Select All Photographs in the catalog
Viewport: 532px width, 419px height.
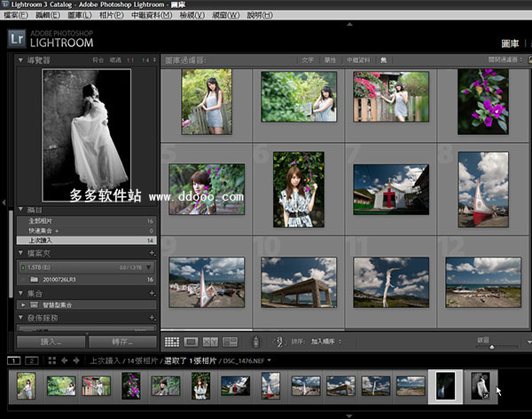pyautogui.click(x=87, y=221)
